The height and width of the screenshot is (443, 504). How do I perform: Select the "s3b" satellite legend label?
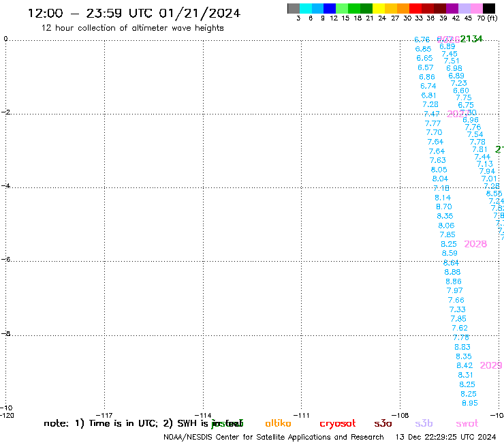click(x=424, y=423)
